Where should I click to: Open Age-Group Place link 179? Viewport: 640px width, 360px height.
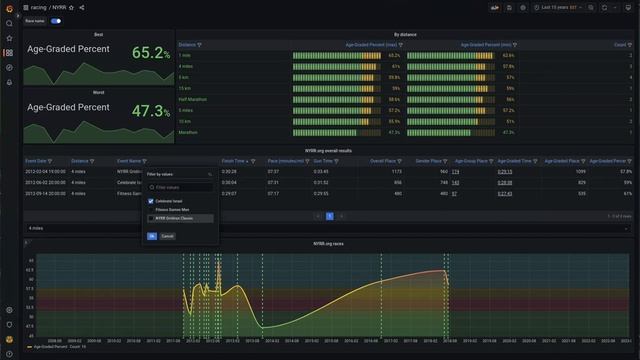click(x=456, y=172)
